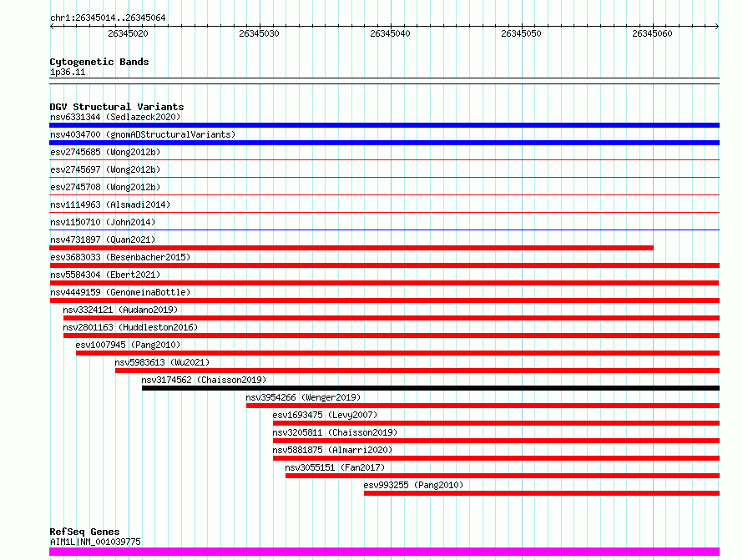Image resolution: width=743 pixels, height=560 pixels.
Task: Select nsv2801163 (Huddleston2016) label
Action: coord(130,327)
